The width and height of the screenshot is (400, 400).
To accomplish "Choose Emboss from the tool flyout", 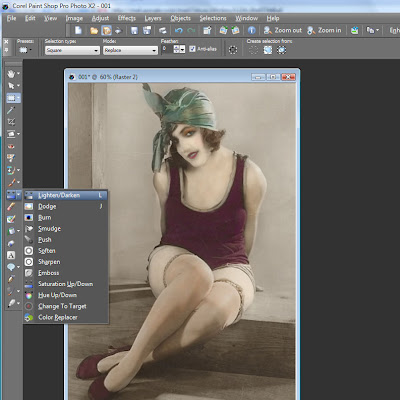I will point(66,273).
